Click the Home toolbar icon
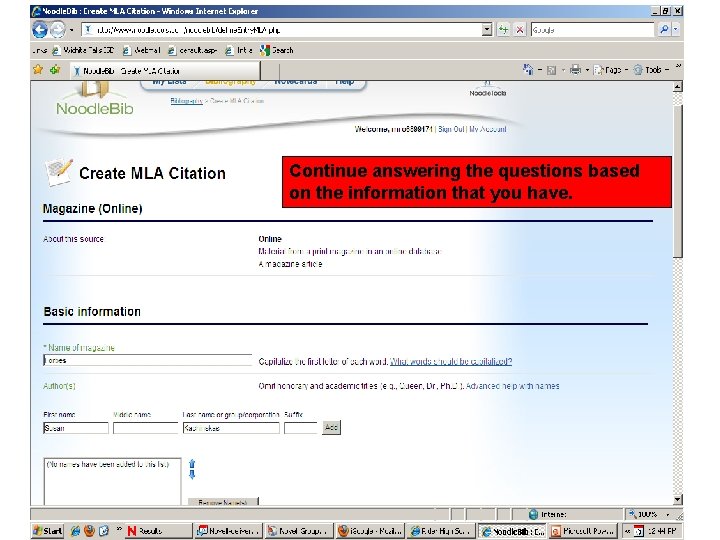720x540 pixels. 528,70
